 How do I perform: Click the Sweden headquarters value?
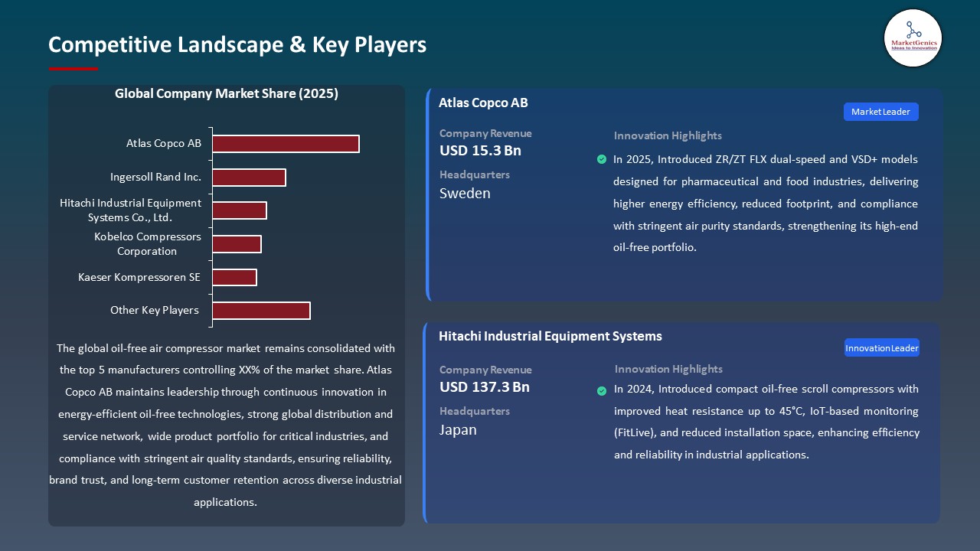point(465,194)
